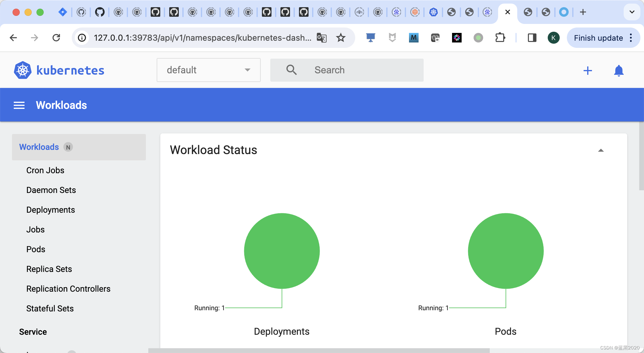Reload the dashboard page
This screenshot has height=353, width=644.
pyautogui.click(x=56, y=38)
